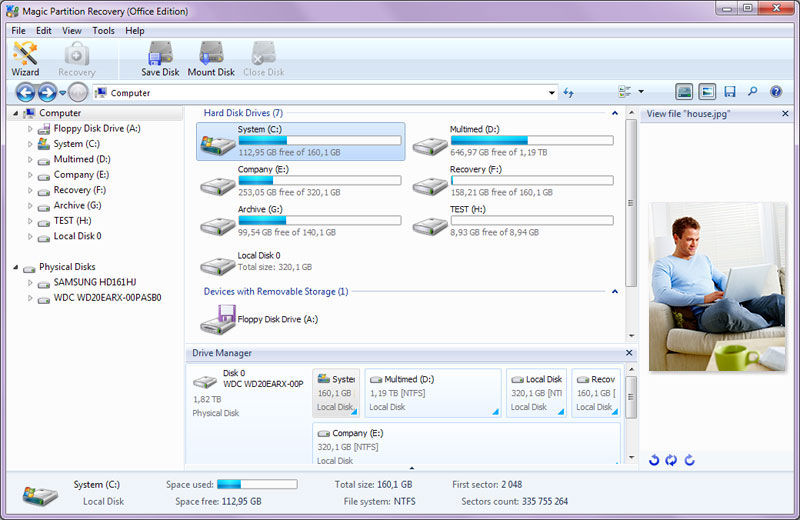Viewport: 800px width, 520px height.
Task: Click the Company (E:) usage bar
Action: point(320,180)
